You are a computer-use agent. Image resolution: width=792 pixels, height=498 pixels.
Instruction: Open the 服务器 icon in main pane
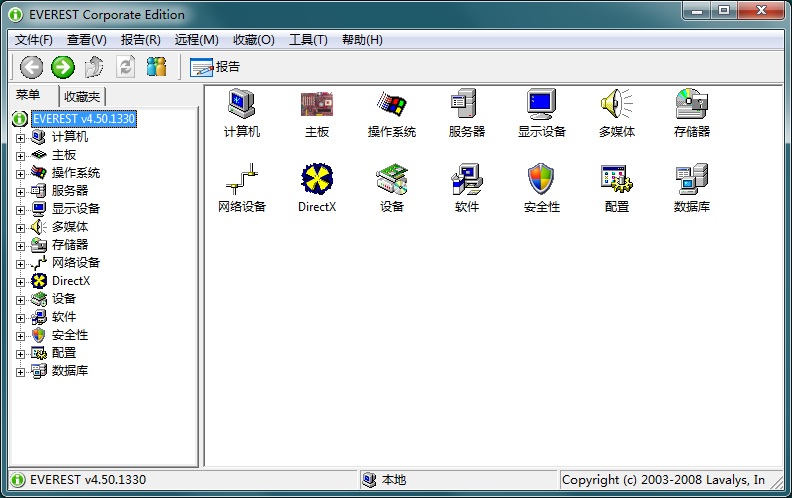tap(465, 104)
